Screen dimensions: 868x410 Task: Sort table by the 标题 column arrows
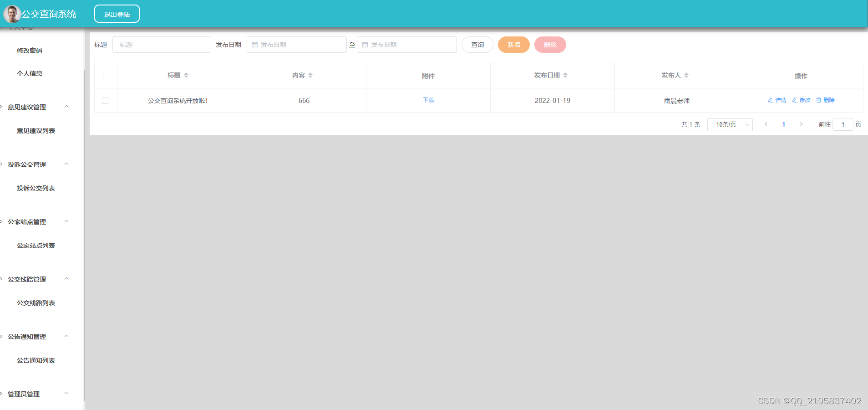186,76
